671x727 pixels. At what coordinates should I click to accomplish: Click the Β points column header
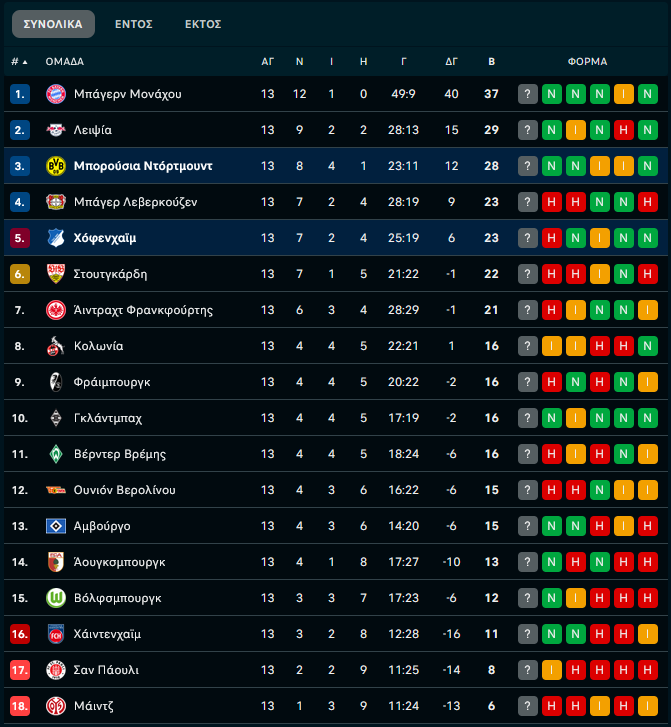[491, 61]
